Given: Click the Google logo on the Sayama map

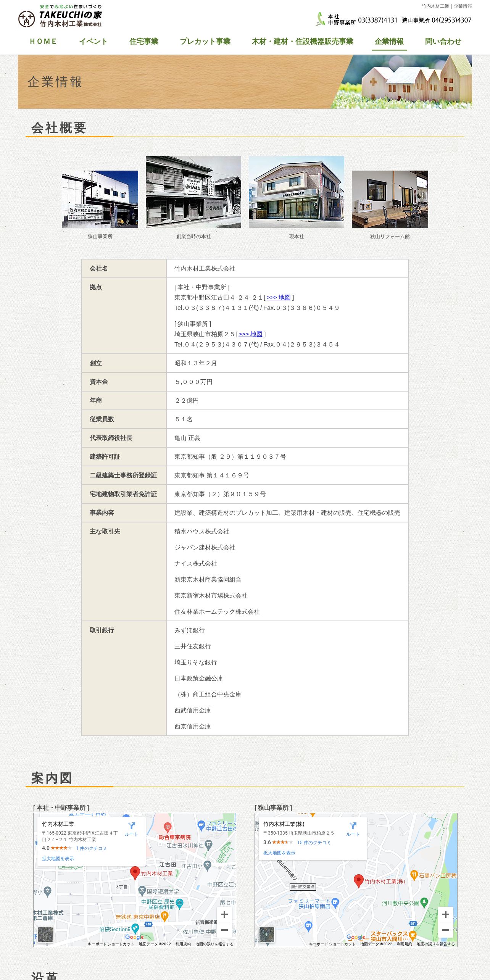Looking at the screenshot, I should [x=356, y=937].
